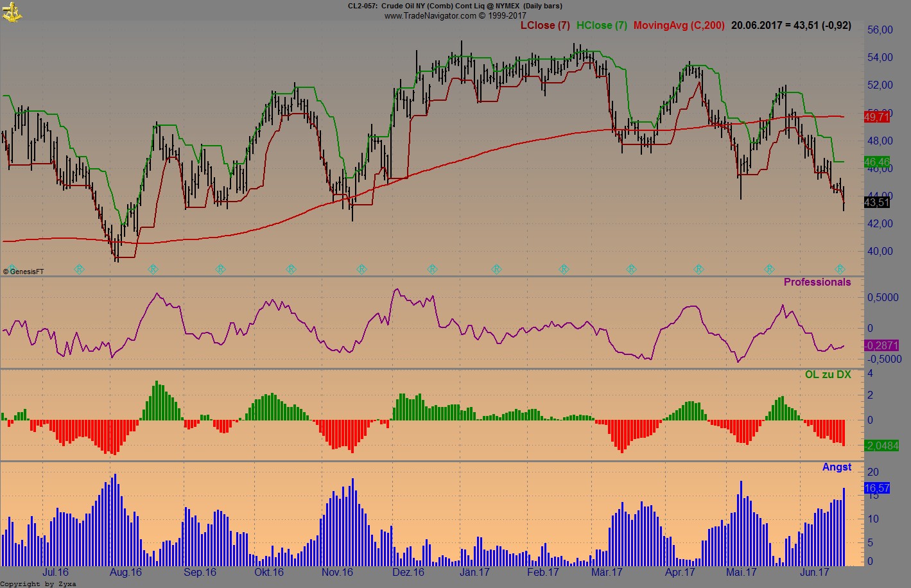
Task: Click the golden sextant application icon
Action: [12, 11]
